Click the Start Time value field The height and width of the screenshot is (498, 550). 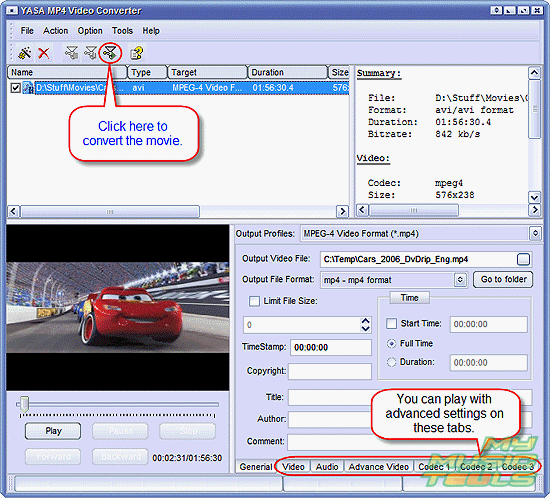(x=489, y=324)
